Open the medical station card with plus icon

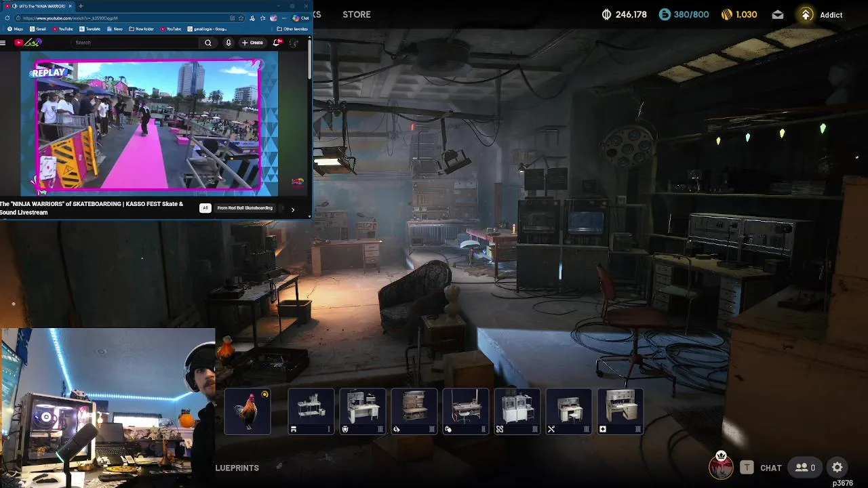coord(620,411)
